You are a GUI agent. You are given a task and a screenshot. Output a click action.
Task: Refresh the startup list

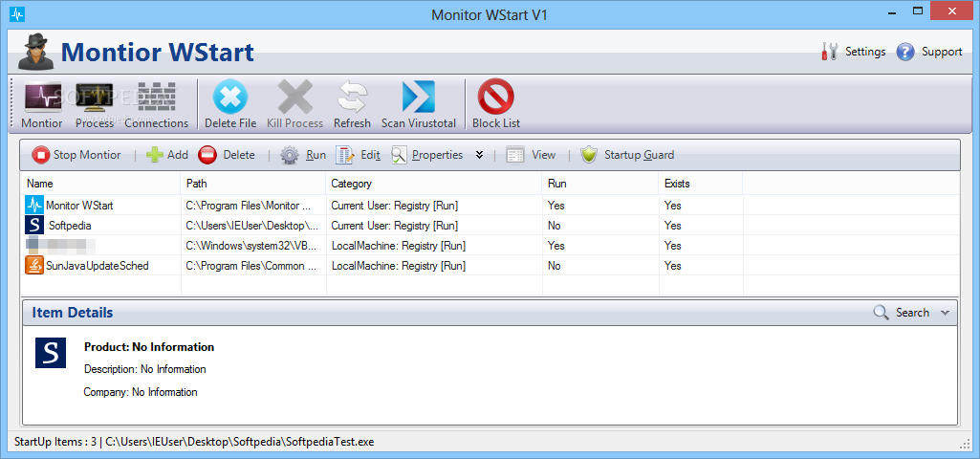[352, 106]
